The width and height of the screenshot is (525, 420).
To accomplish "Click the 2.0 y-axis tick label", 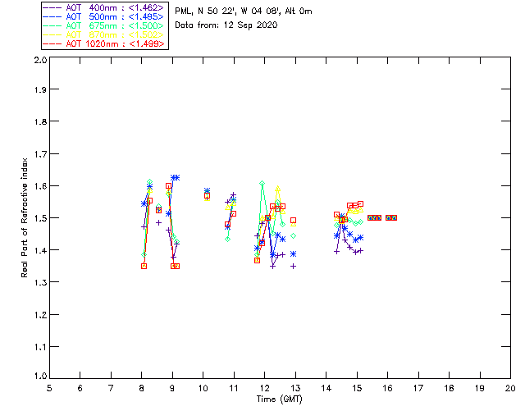I will 40,60.
